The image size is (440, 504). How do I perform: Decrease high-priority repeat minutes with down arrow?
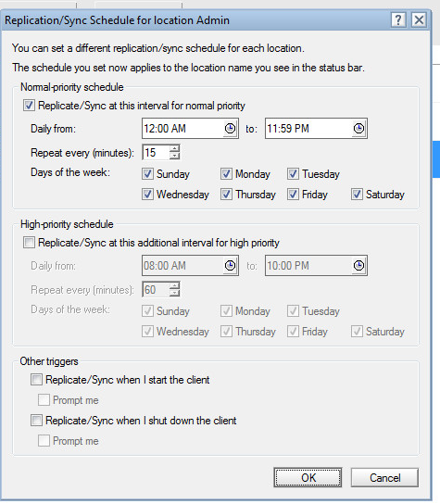[174, 293]
